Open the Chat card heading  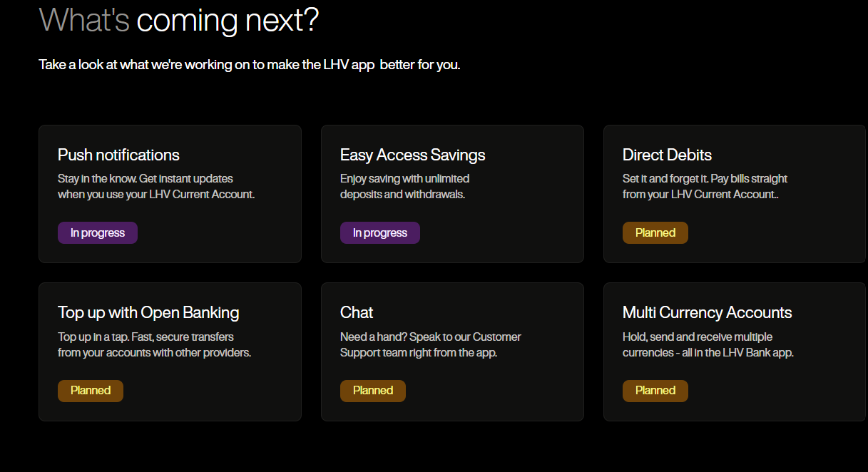pos(357,312)
